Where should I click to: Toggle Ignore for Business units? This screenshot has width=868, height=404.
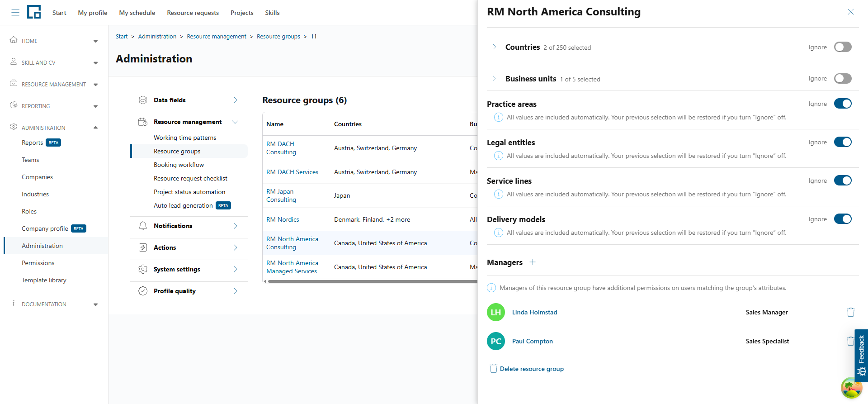(x=843, y=78)
